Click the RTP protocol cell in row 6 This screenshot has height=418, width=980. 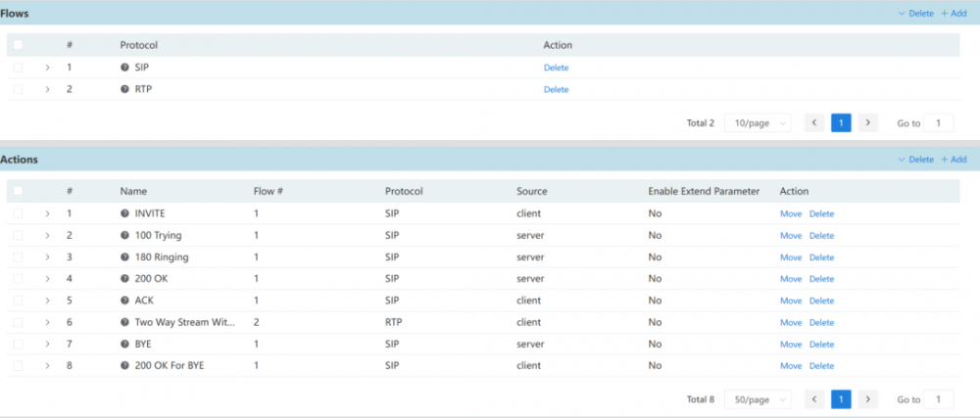point(393,322)
